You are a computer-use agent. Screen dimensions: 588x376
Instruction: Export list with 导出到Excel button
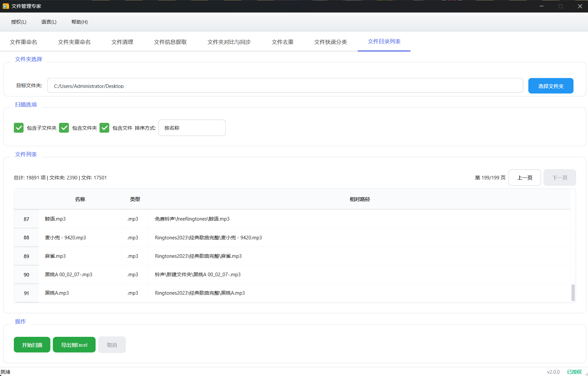click(x=74, y=345)
